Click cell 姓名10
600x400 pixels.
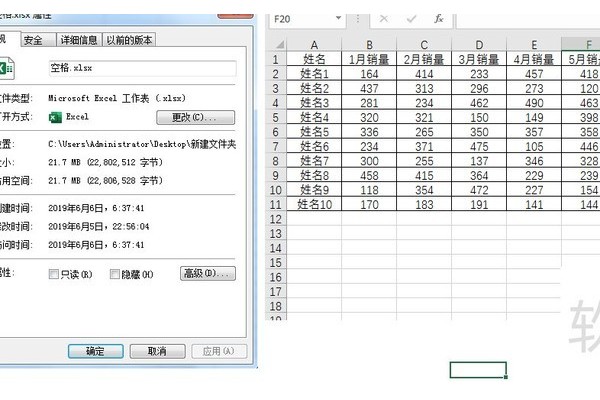(x=314, y=204)
